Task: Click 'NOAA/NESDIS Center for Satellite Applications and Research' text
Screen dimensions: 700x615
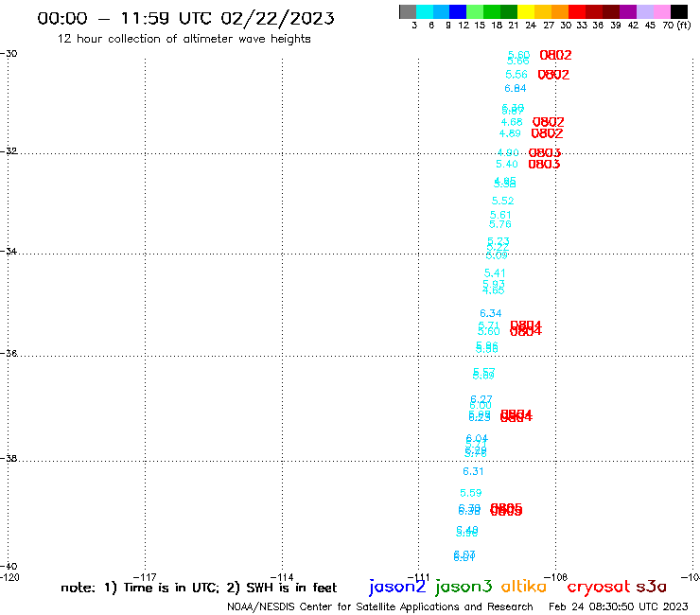Action: 380,607
